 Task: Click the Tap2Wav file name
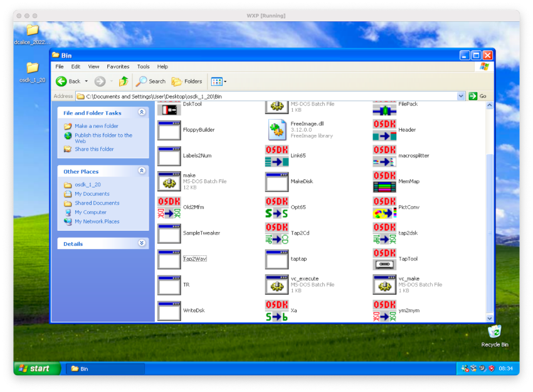(x=195, y=259)
